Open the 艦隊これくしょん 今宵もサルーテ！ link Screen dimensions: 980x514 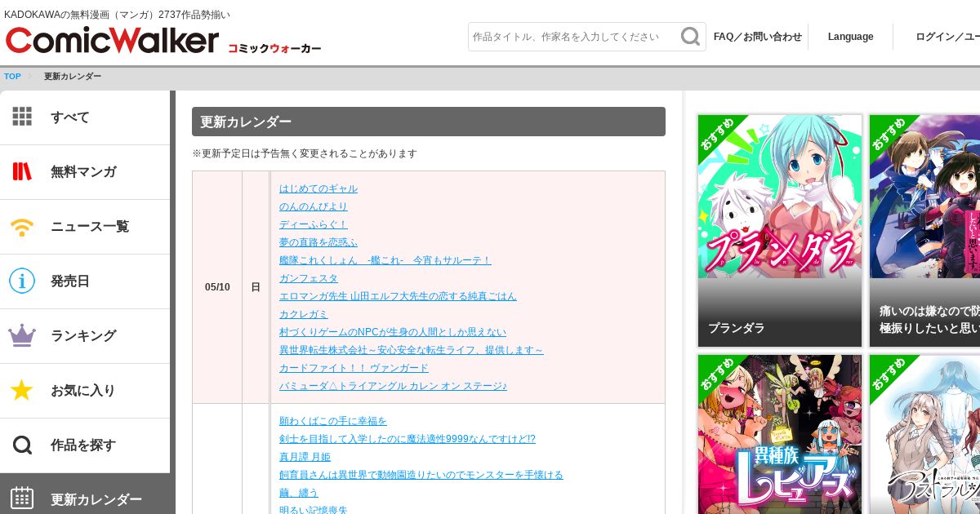click(x=385, y=260)
